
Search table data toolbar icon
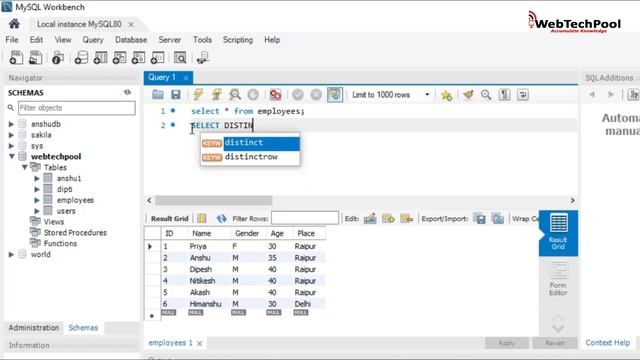point(180,58)
